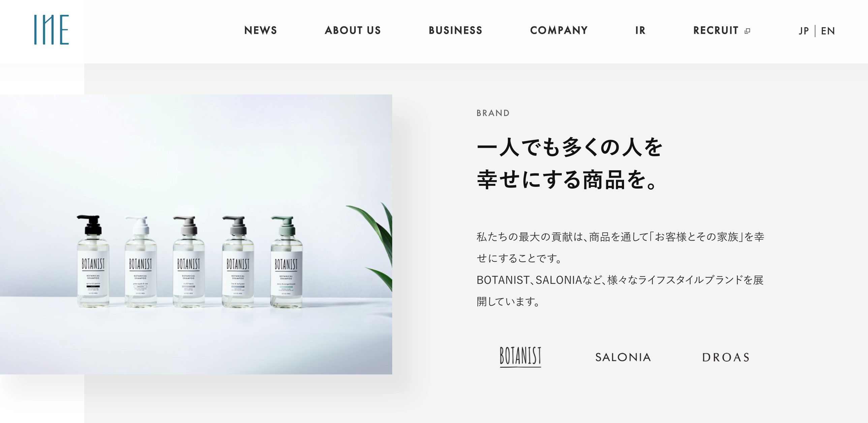
Task: Open the BOTANIST brand logo
Action: coord(520,357)
